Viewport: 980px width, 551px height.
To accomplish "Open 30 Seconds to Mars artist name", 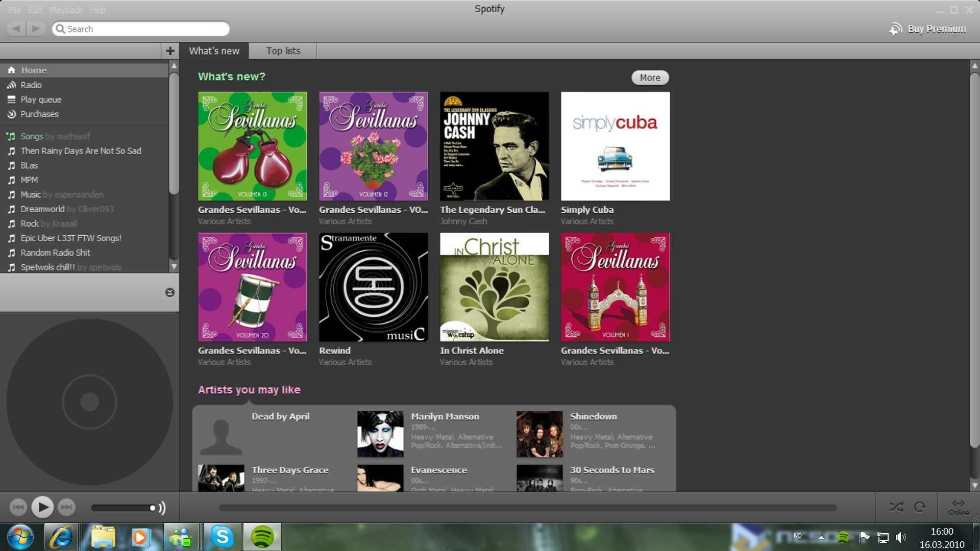I will pos(612,470).
